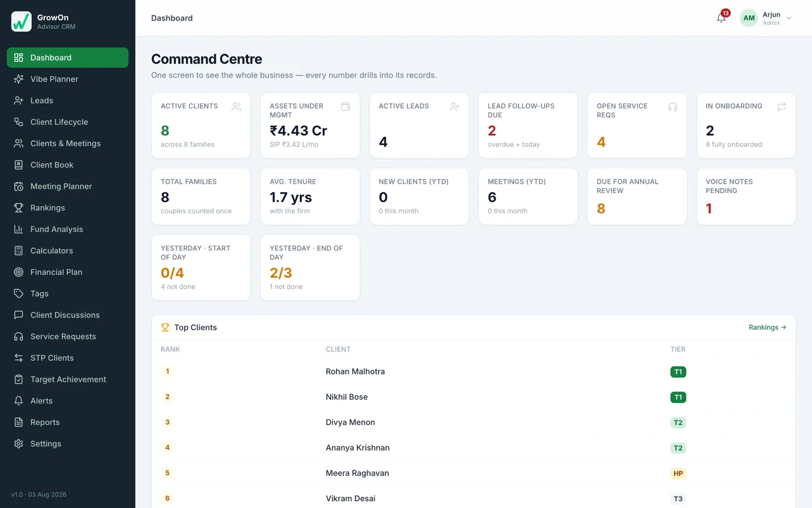Viewport: 812px width, 508px height.
Task: Click the Tags label icon
Action: [19, 294]
